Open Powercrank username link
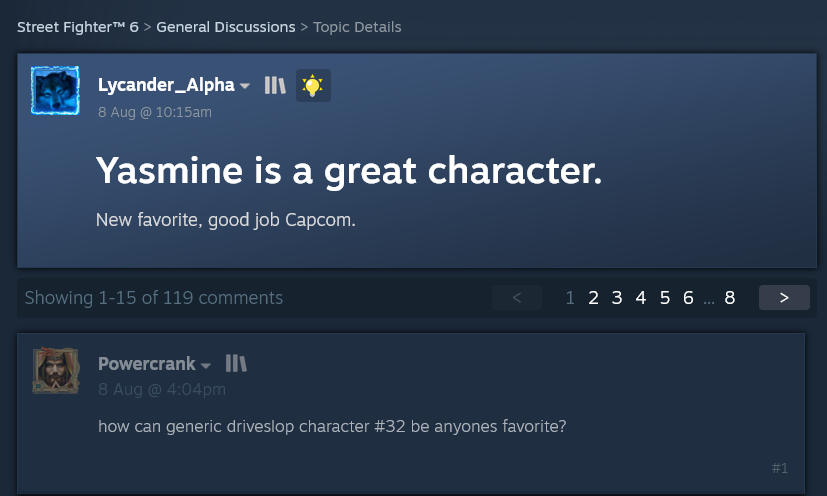 [147, 364]
